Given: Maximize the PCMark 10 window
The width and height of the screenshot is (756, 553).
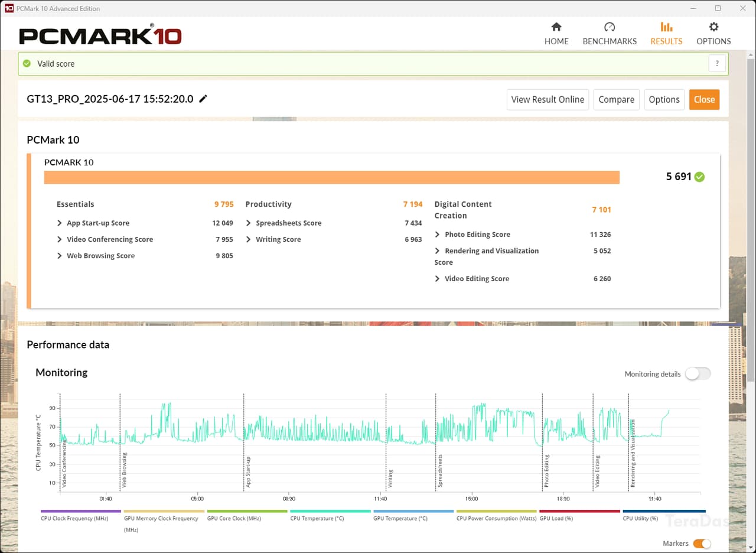Looking at the screenshot, I should (718, 8).
